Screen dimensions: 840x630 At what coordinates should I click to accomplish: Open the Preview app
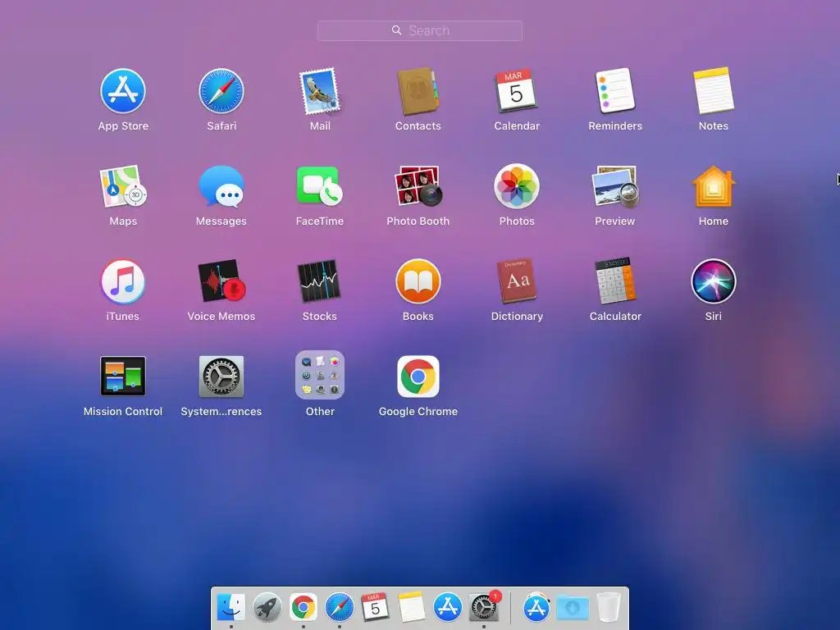(x=615, y=186)
